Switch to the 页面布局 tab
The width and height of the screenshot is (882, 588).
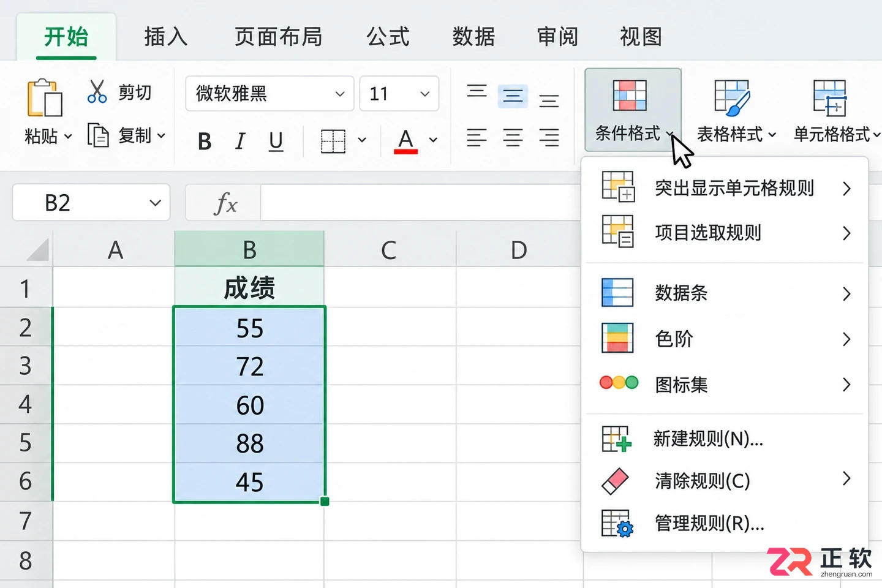pos(279,37)
